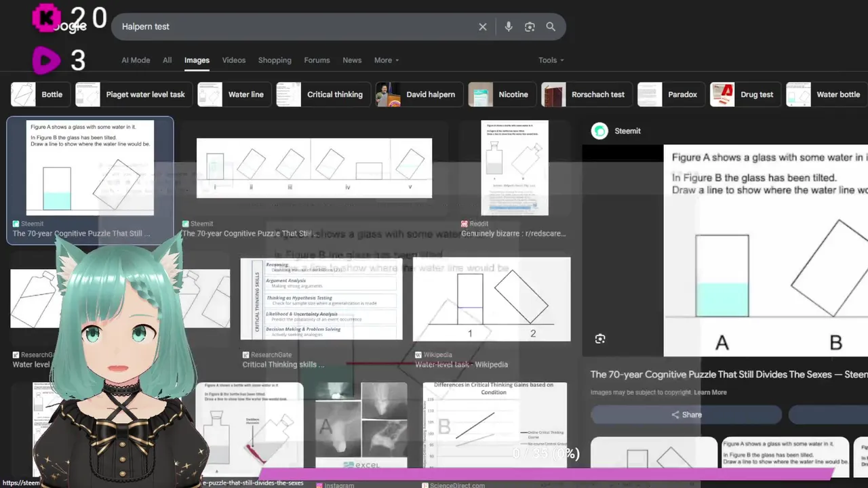Open the News tab
Image resolution: width=868 pixels, height=488 pixels.
click(x=352, y=60)
